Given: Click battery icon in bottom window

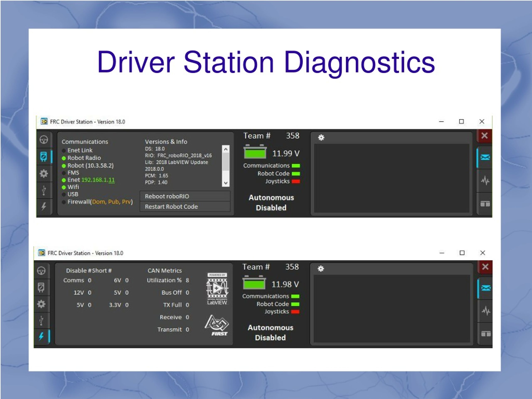Looking at the screenshot, I should tap(254, 282).
